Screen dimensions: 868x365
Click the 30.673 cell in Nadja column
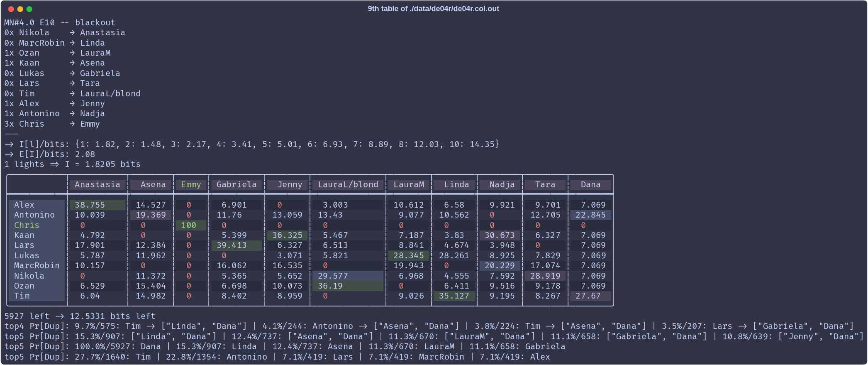click(x=500, y=235)
